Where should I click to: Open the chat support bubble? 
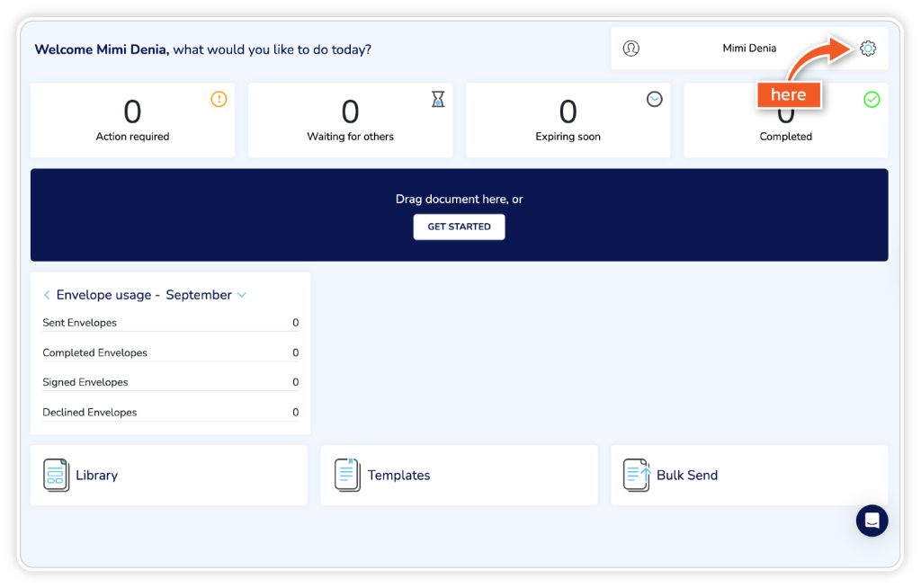(x=872, y=521)
